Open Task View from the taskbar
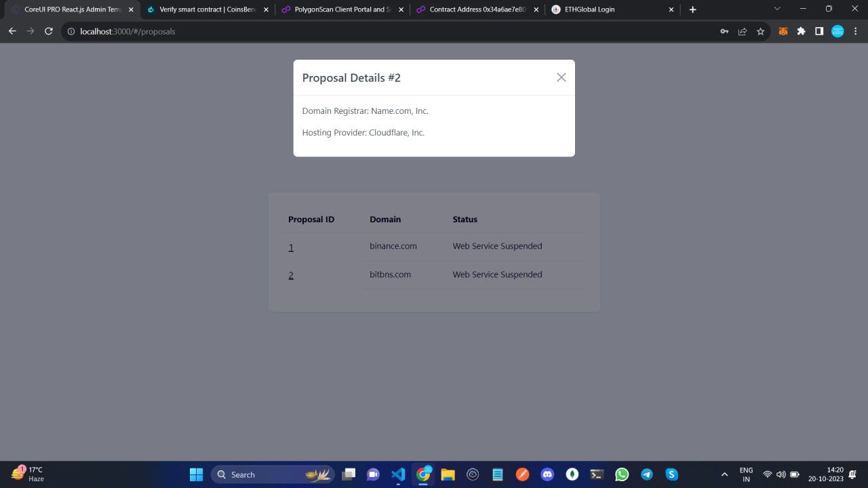This screenshot has height=488, width=868. (349, 474)
